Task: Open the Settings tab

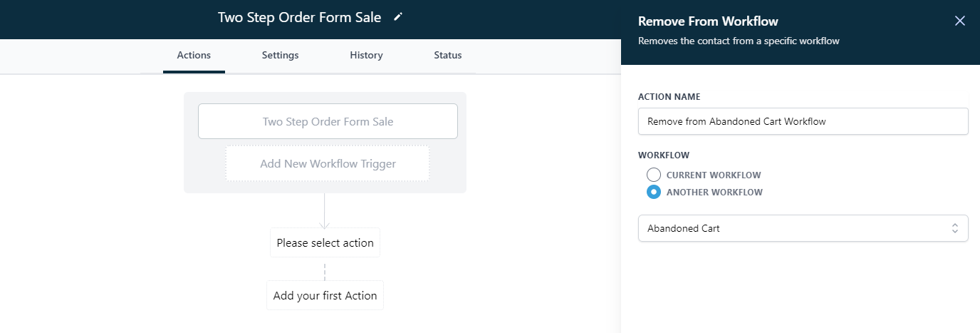Action: 280,55
